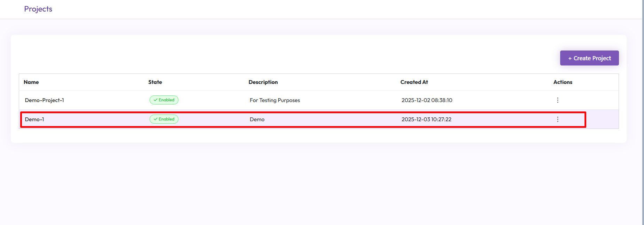The image size is (644, 225).
Task: Click the Enabled badge text for Demo-1
Action: [x=166, y=119]
